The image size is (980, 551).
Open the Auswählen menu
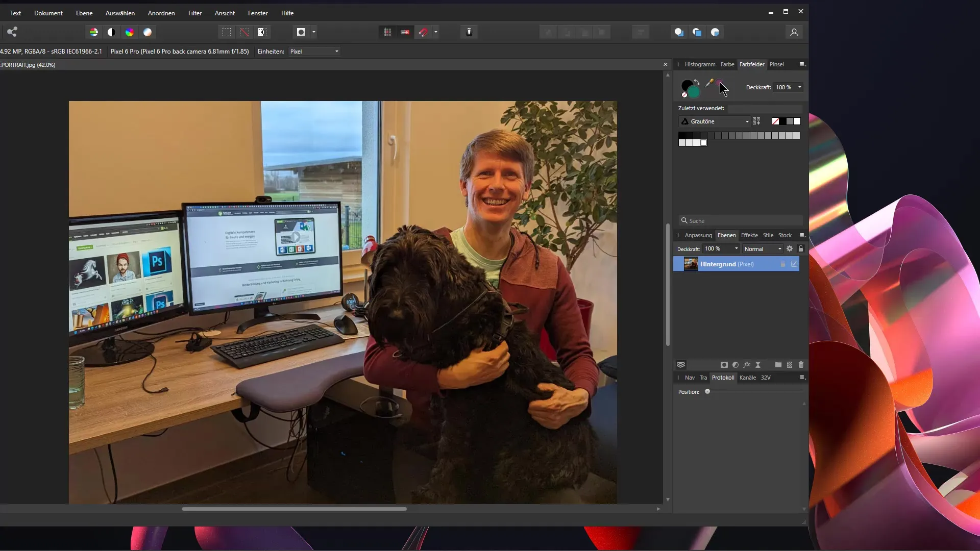tap(120, 13)
